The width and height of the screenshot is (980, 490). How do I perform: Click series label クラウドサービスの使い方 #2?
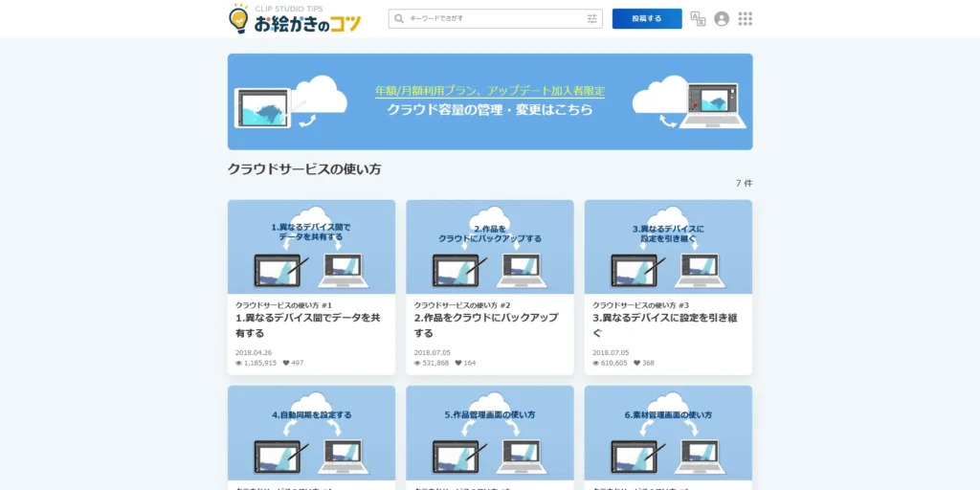coord(462,305)
